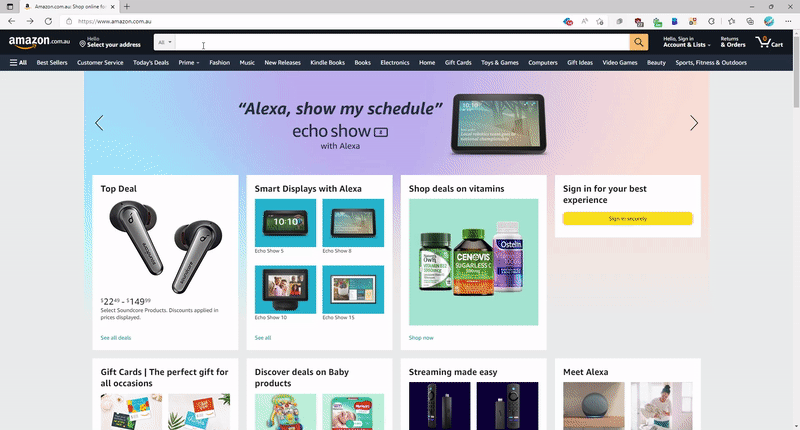Click the browser refresh icon
Viewport: 800px width, 430px height.
tap(48, 21)
